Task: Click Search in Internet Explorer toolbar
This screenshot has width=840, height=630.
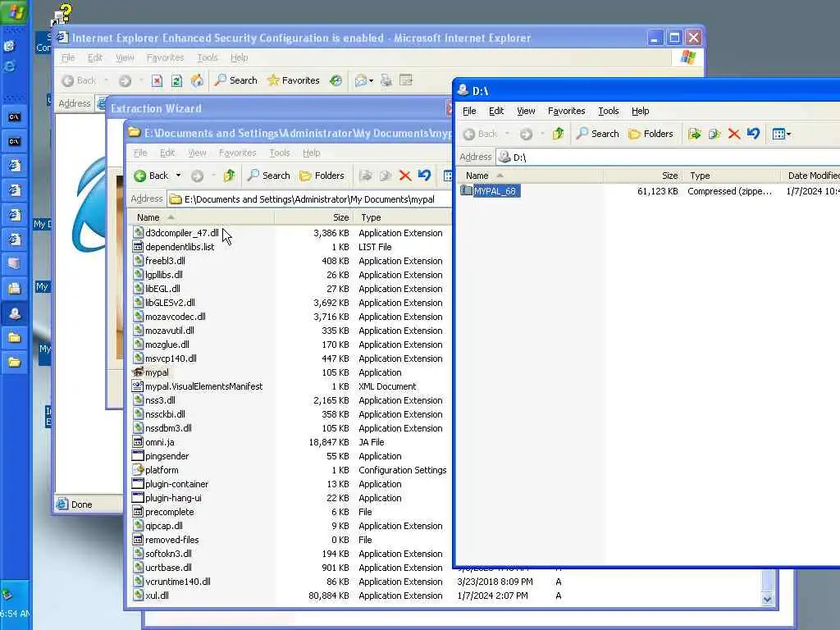Action: point(235,80)
